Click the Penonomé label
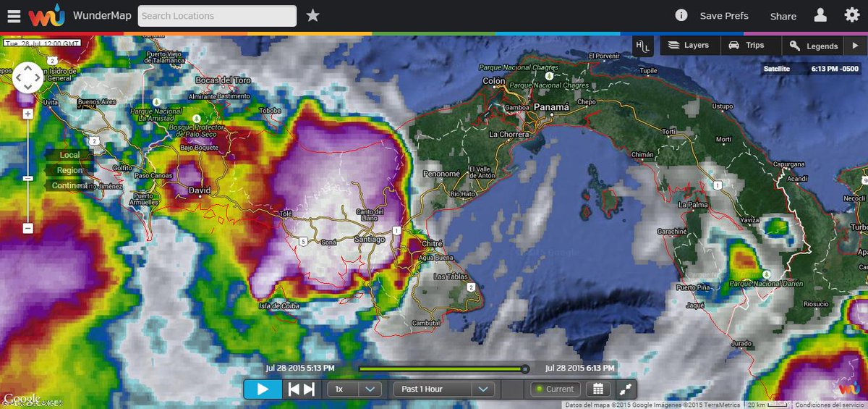 pos(441,174)
